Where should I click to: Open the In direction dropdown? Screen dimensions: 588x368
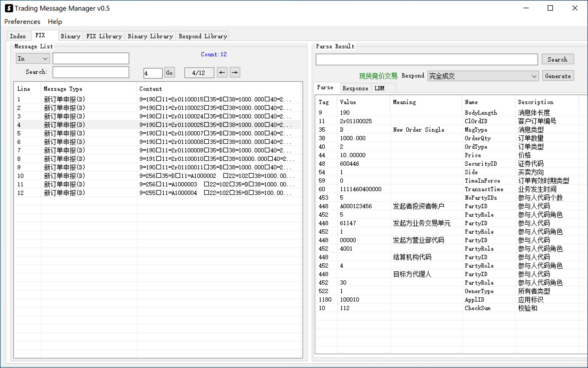tap(33, 59)
